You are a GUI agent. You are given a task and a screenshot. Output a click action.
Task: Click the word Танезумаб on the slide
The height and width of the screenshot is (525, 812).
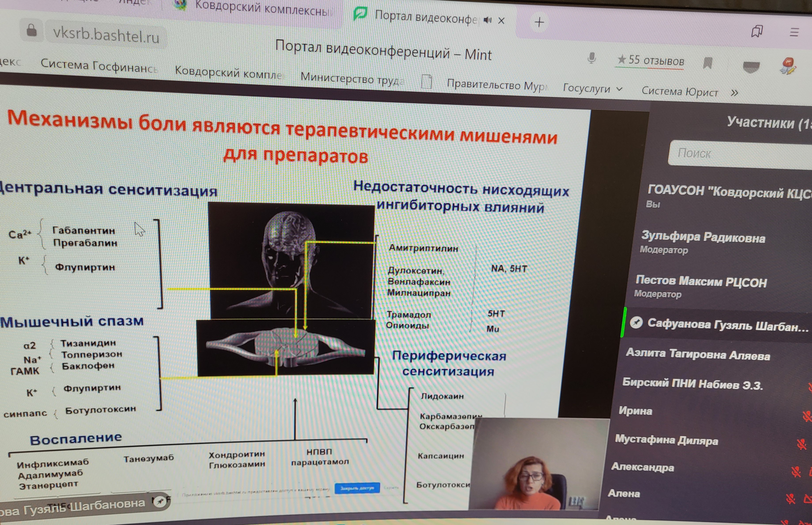point(149,459)
